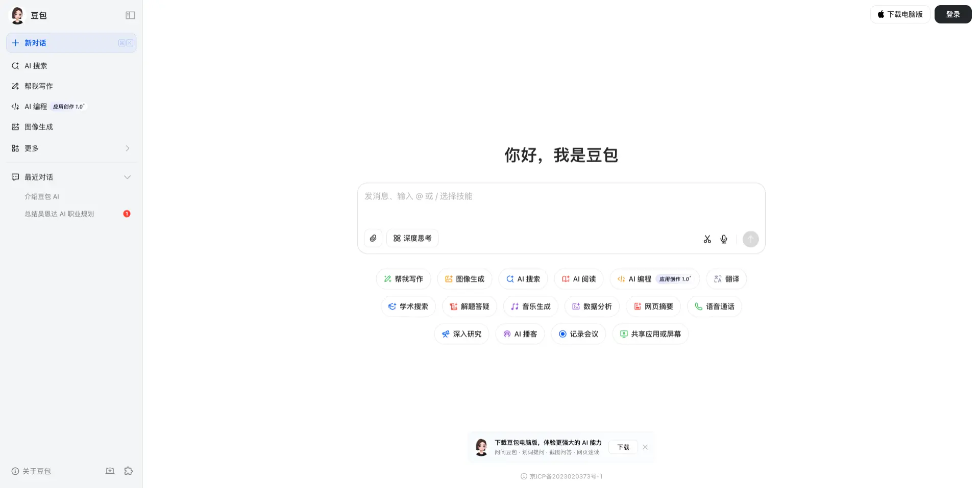Click the extension puzzle icon in sidebar footer
The image size is (980, 488).
pyautogui.click(x=129, y=471)
